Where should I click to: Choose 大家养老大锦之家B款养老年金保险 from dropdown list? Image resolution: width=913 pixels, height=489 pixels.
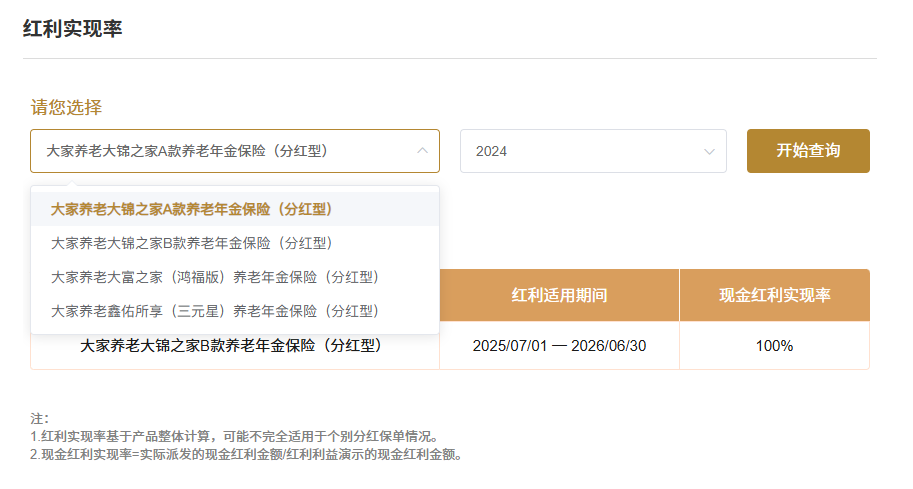[192, 243]
